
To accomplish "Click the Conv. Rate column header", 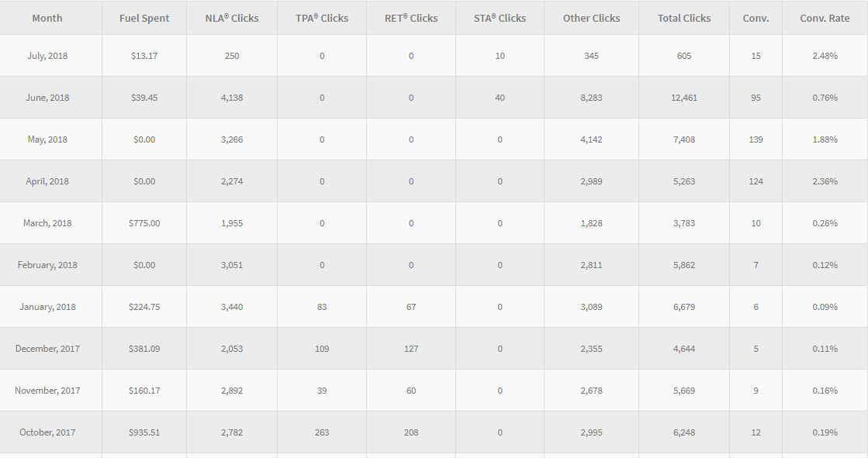I will (825, 19).
